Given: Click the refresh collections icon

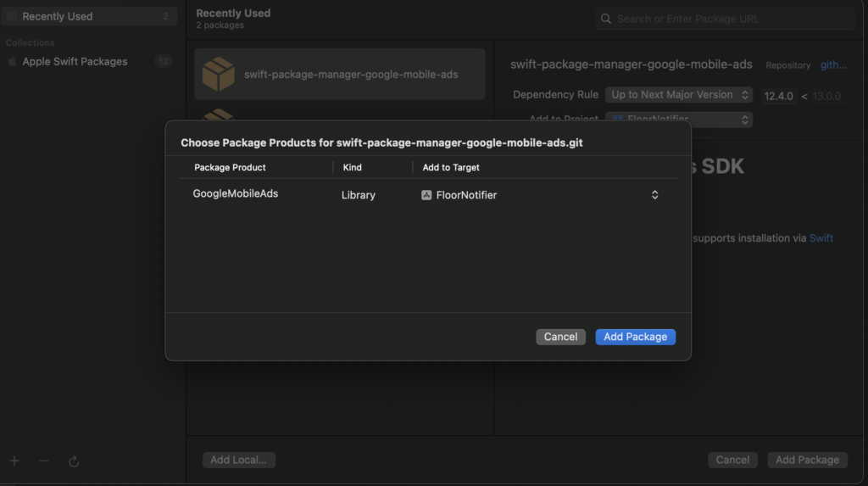Looking at the screenshot, I should 74,461.
